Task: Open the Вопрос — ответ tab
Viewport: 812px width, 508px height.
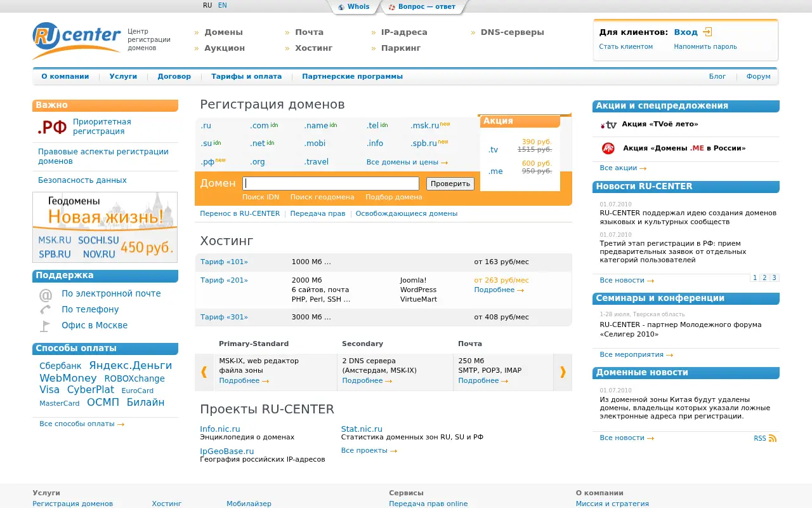Action: pos(422,7)
